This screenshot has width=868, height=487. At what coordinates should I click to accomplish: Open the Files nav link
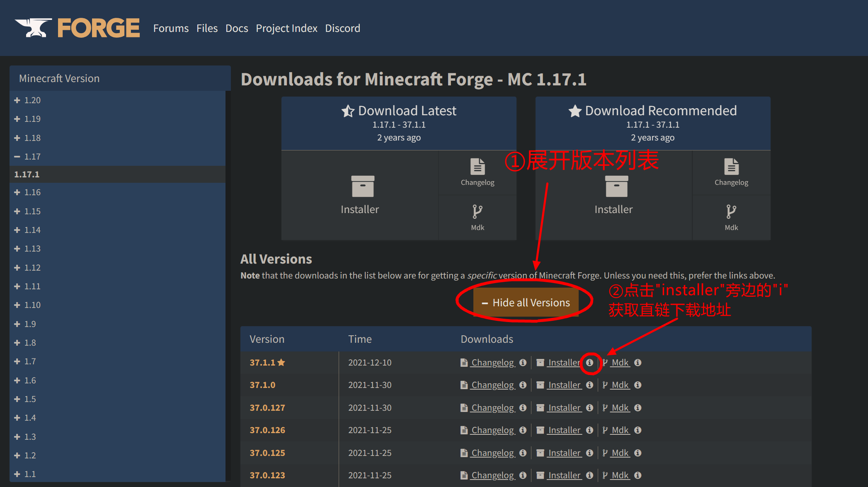pyautogui.click(x=207, y=28)
